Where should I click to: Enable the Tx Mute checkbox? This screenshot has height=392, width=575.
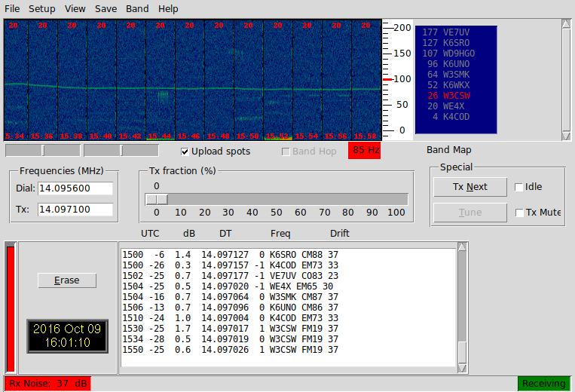click(x=519, y=213)
